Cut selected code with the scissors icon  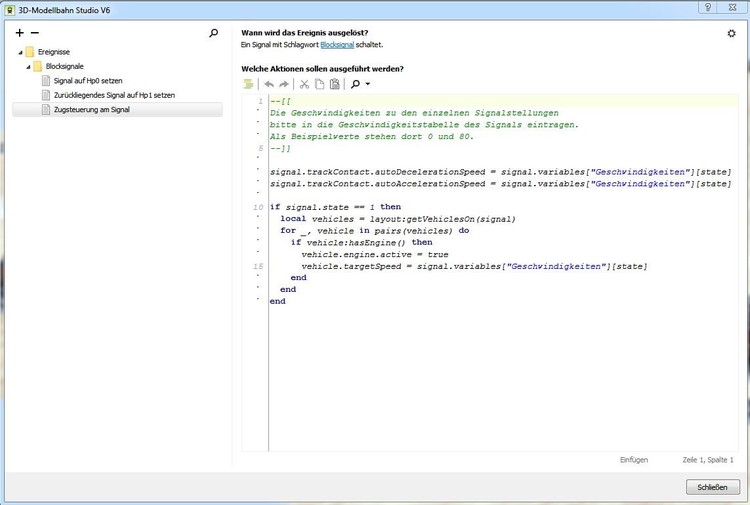coord(305,85)
